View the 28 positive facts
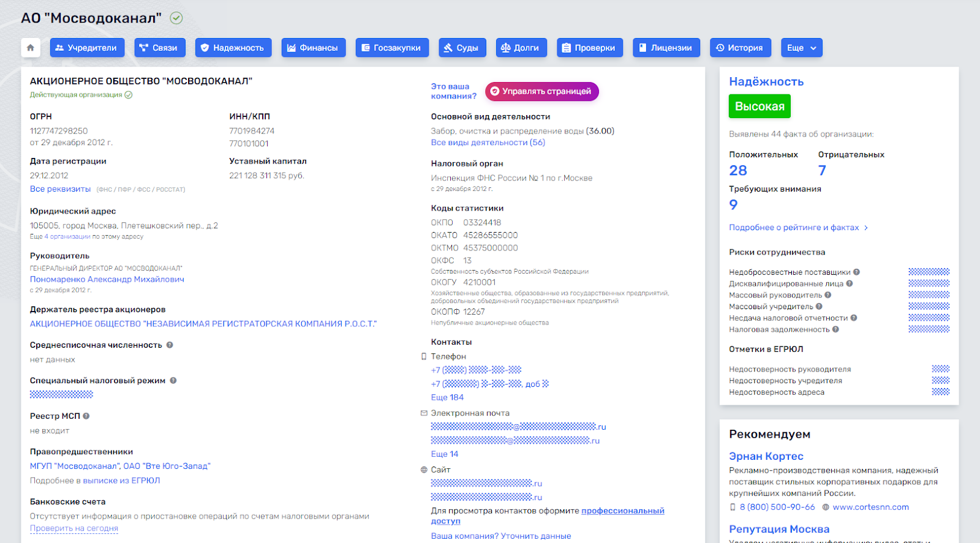Screen dimensions: 980x543 738,171
